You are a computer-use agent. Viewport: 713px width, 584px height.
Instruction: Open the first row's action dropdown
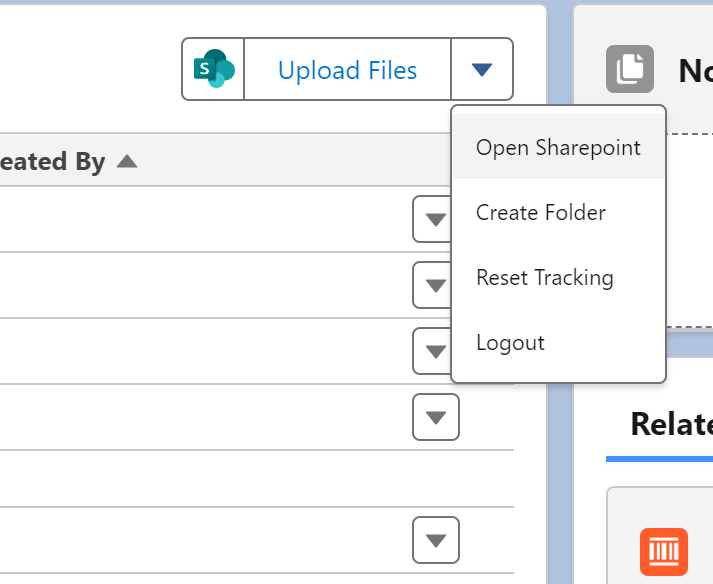coord(436,220)
